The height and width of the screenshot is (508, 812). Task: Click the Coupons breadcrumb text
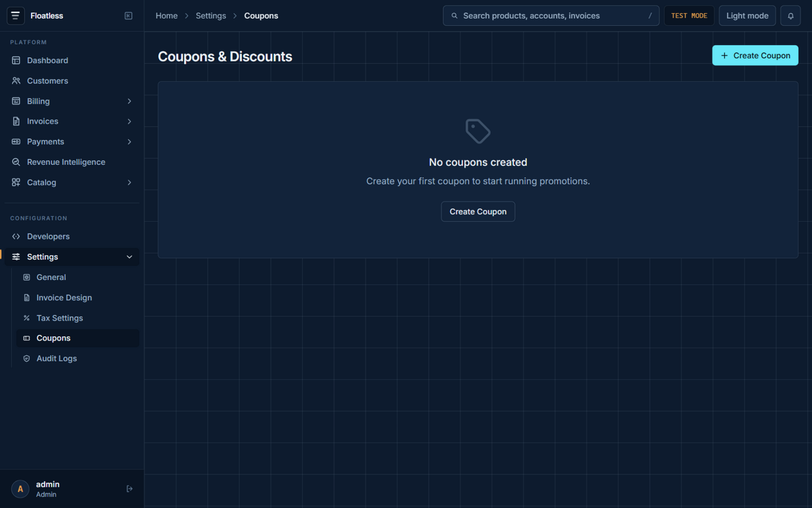coord(261,16)
